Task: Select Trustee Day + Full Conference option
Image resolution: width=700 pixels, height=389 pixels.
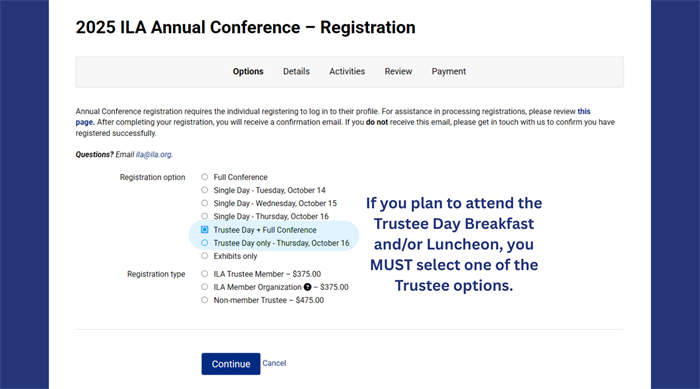Action: pos(204,230)
